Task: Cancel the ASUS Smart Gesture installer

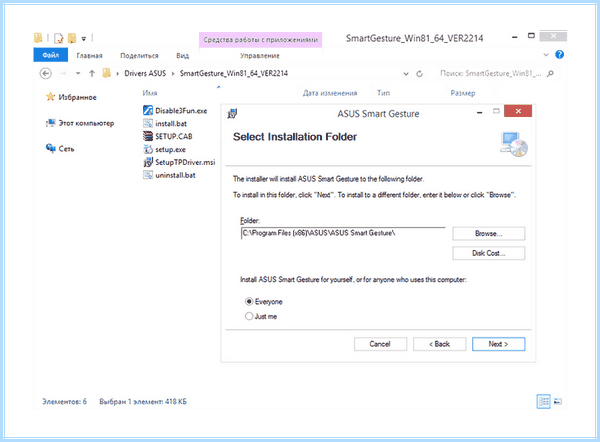Action: click(x=380, y=344)
